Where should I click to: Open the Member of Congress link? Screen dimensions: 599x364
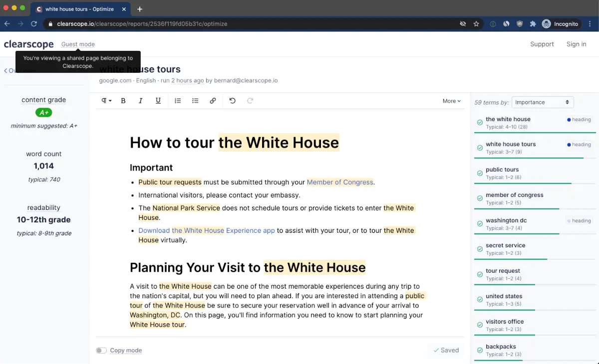(340, 182)
